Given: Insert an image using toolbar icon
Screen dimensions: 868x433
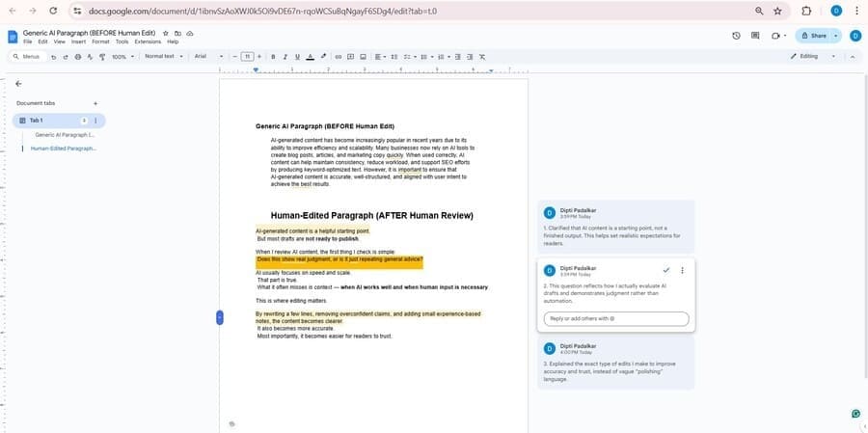Looking at the screenshot, I should click(364, 57).
